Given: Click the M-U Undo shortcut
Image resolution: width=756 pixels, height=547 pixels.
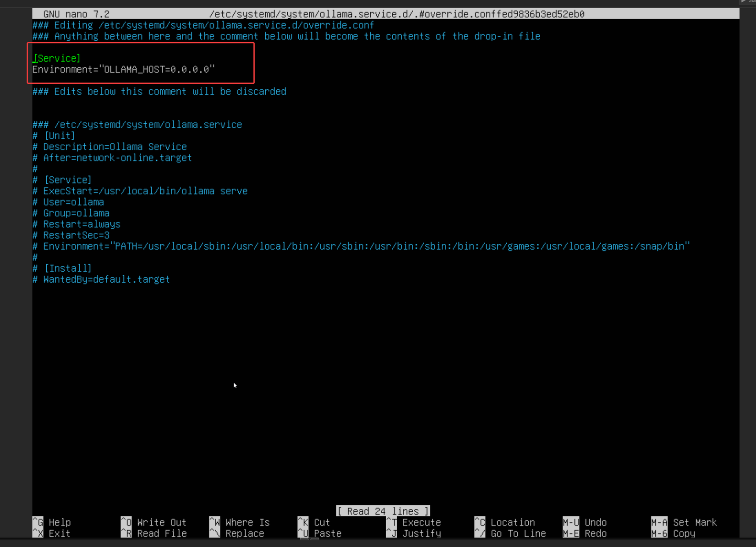Looking at the screenshot, I should click(x=585, y=522).
